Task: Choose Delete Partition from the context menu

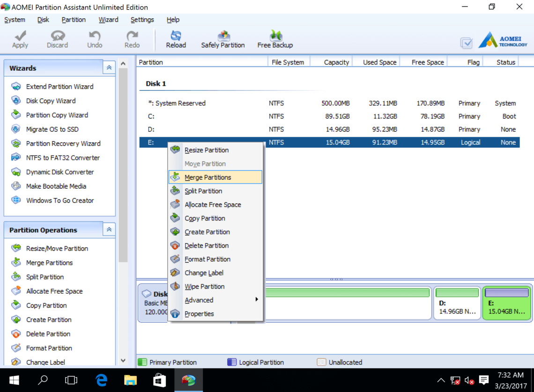Action: [x=215, y=245]
